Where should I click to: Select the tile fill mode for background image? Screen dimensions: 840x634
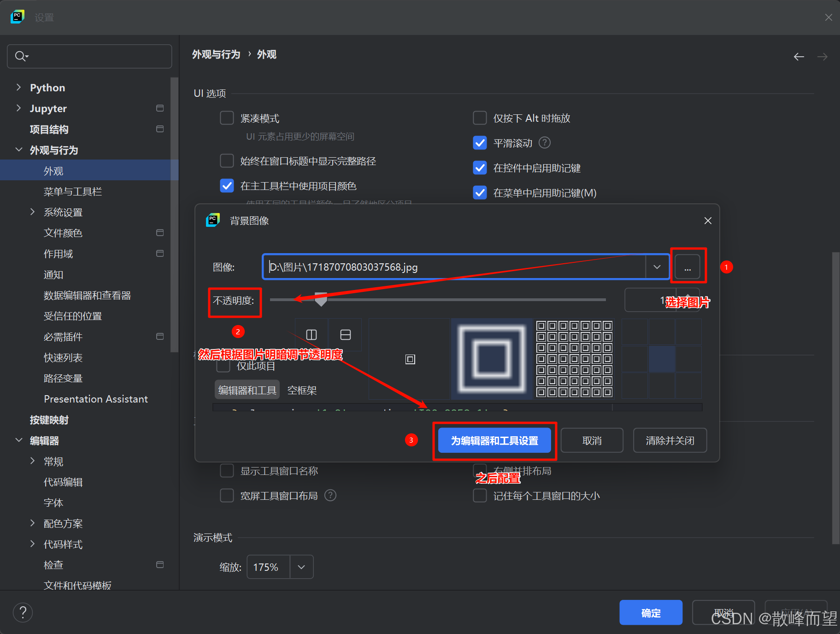573,359
